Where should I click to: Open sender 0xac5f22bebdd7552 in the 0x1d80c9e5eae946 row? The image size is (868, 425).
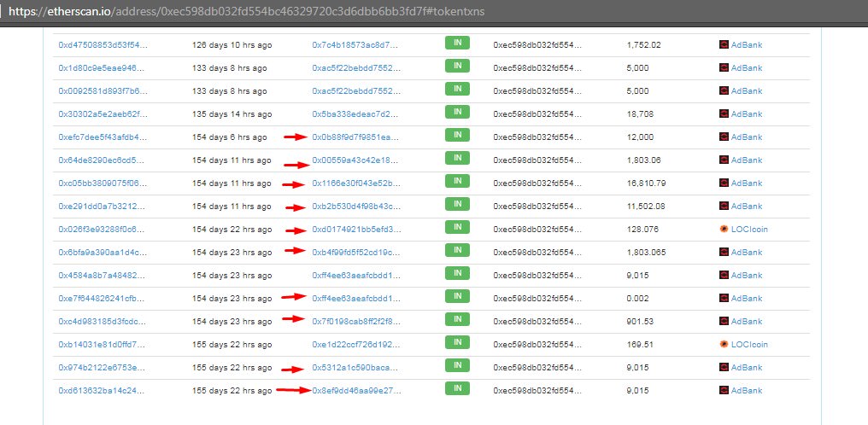point(356,68)
